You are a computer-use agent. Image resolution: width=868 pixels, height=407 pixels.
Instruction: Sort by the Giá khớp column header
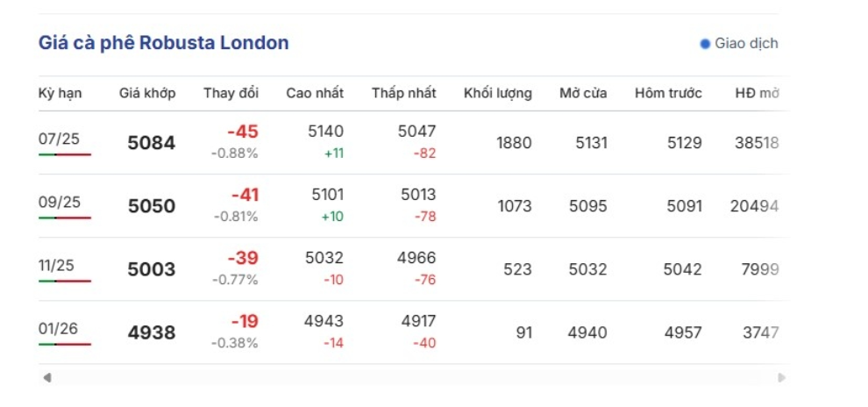(x=147, y=93)
